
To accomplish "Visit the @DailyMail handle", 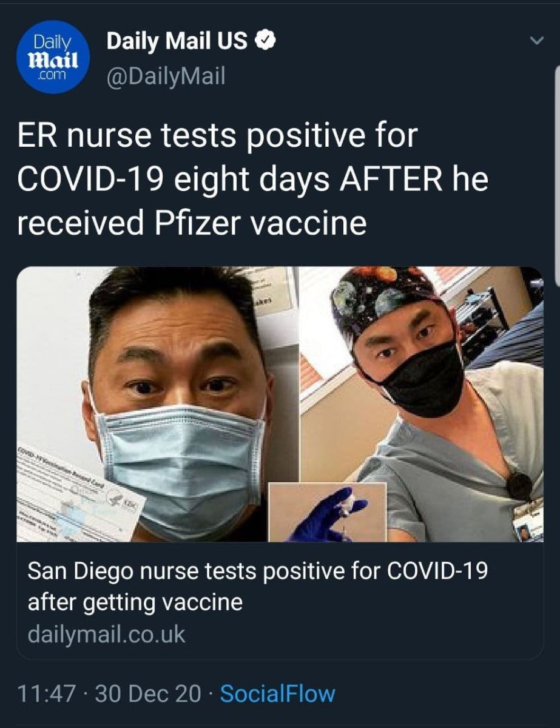I will [166, 76].
